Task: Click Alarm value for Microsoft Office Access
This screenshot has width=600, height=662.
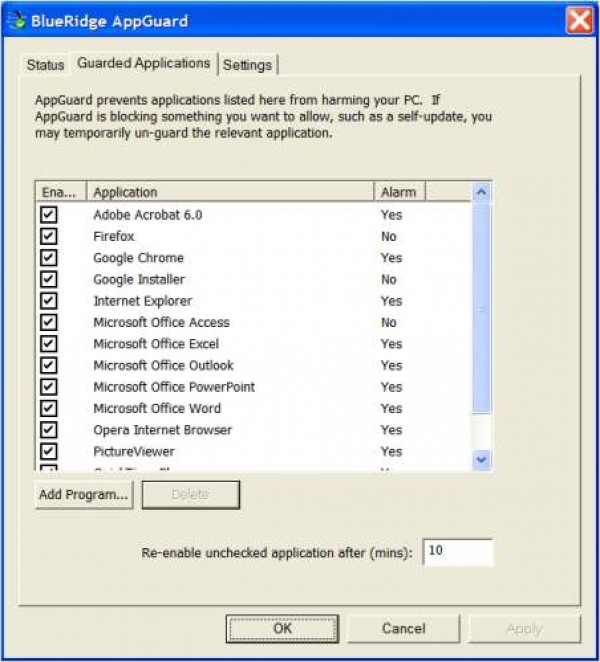Action: (389, 322)
